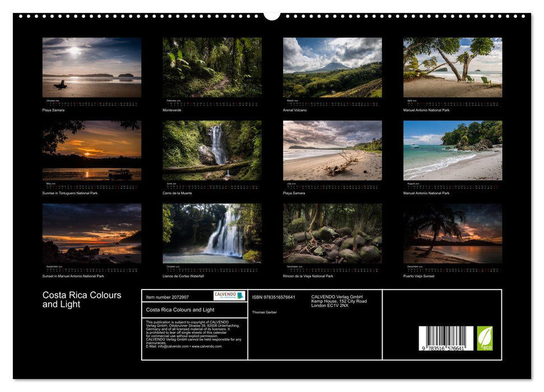Select Sunrise in Tortuguero National Park image

[91, 151]
